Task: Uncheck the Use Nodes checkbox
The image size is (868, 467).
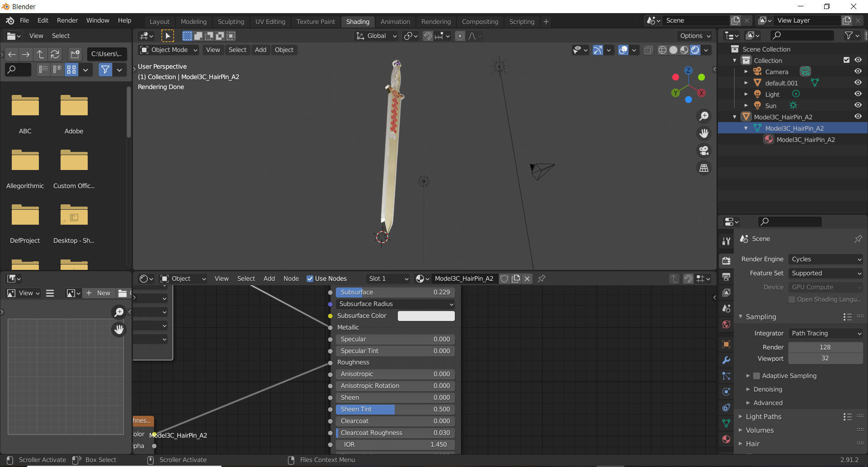Action: pos(310,278)
